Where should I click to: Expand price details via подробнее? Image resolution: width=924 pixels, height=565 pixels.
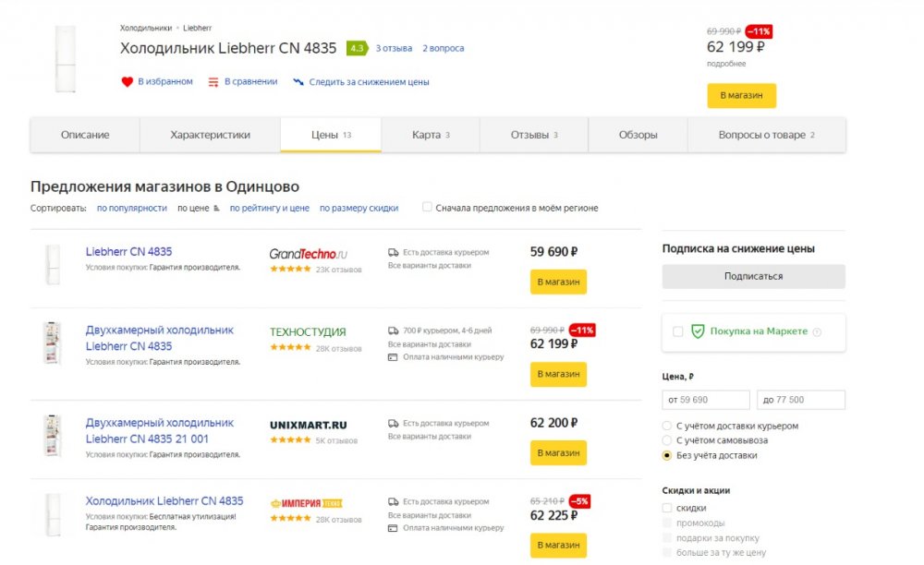726,64
